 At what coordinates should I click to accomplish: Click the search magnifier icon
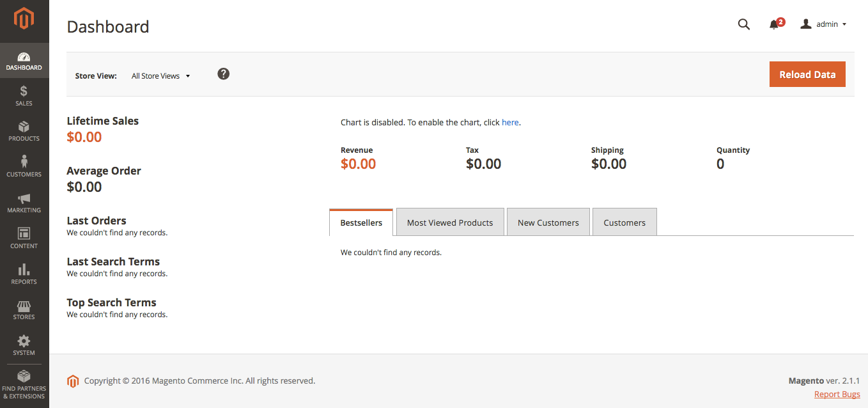coord(743,24)
